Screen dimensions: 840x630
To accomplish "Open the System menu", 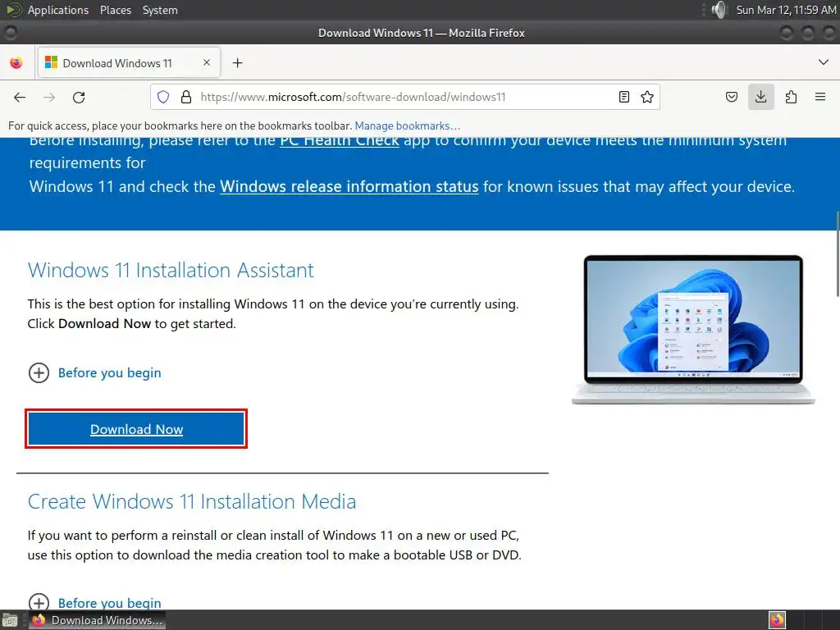I will [x=160, y=10].
